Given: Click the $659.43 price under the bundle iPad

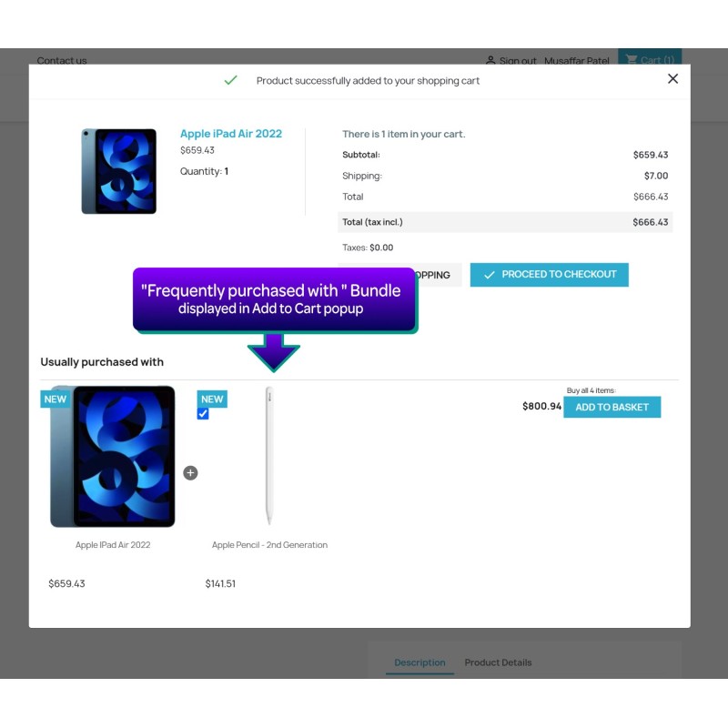Looking at the screenshot, I should (66, 583).
